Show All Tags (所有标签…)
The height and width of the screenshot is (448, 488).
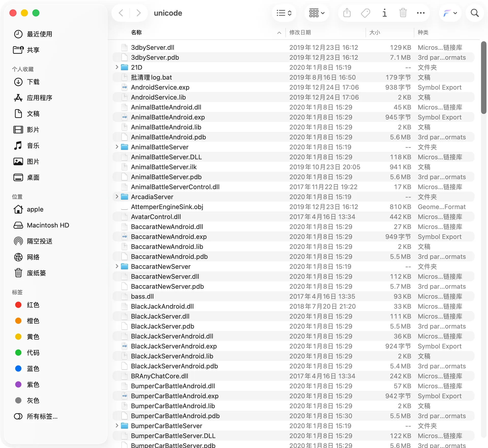[x=36, y=416]
